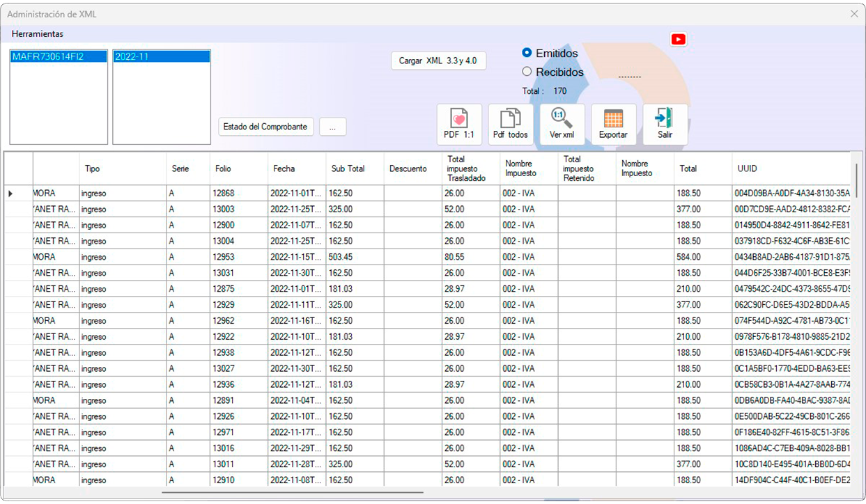
Task: Select the Recibidos radio button
Action: click(x=527, y=72)
